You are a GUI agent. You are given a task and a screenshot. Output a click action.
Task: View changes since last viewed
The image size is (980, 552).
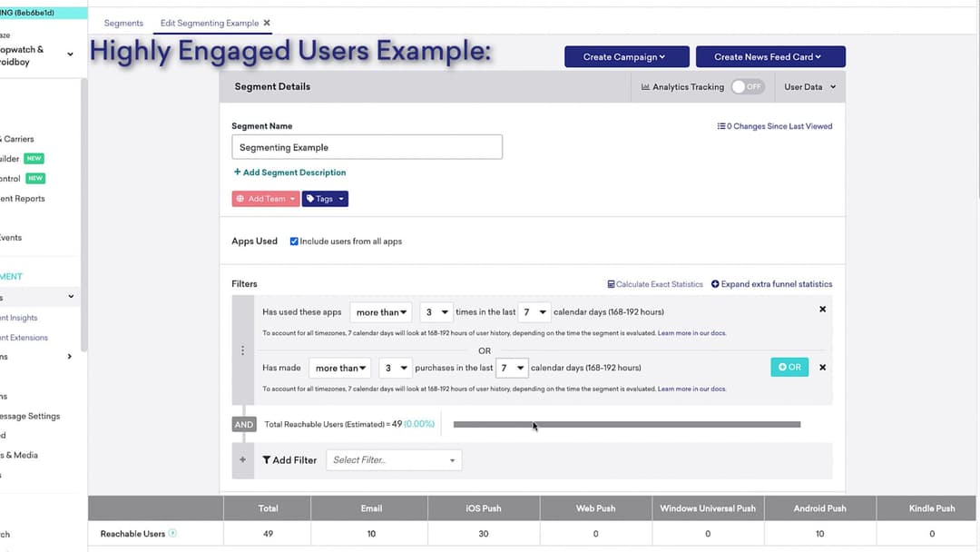click(774, 126)
